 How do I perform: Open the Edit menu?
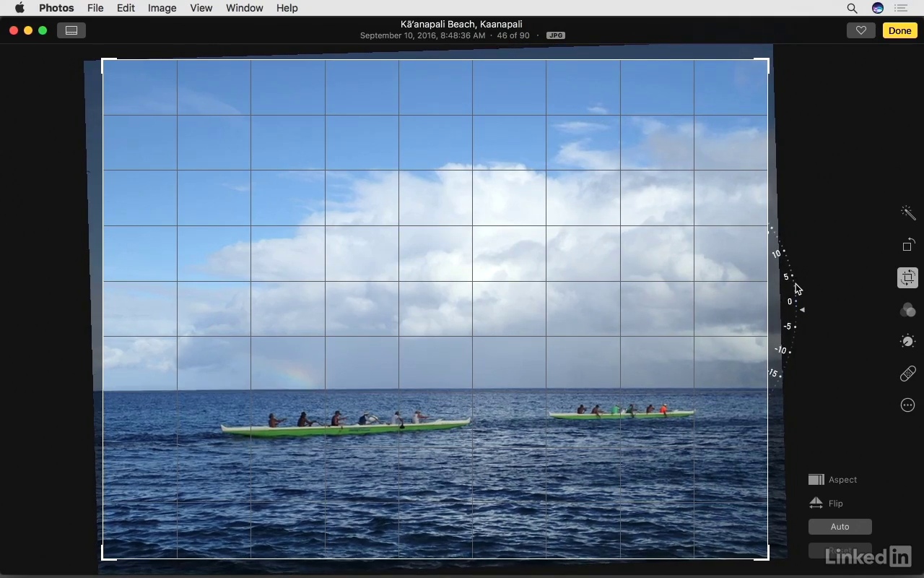(126, 8)
